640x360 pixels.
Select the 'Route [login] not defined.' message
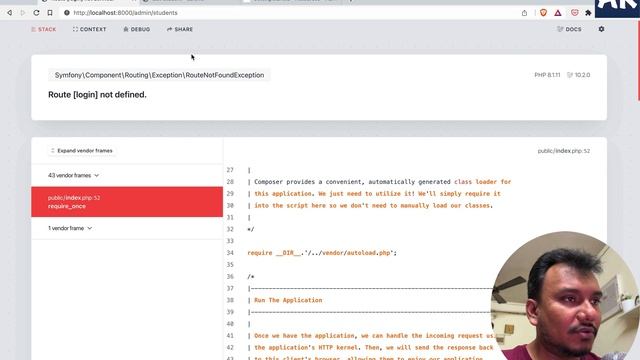point(97,95)
